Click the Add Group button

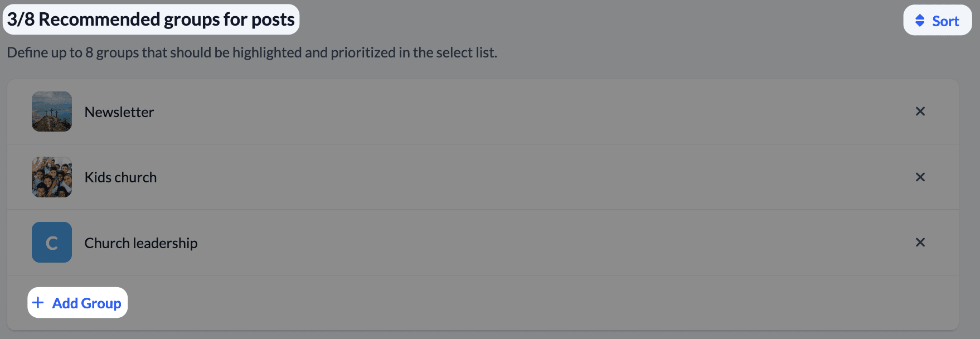[x=77, y=303]
